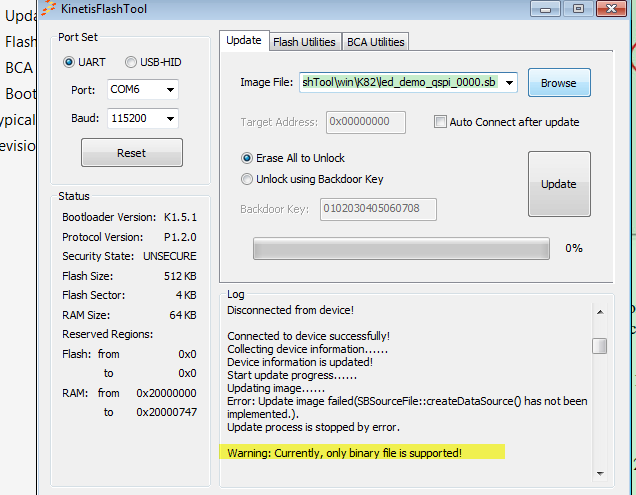Click the 'Collecting device information......' log line
The height and width of the screenshot is (495, 636).
pos(307,349)
